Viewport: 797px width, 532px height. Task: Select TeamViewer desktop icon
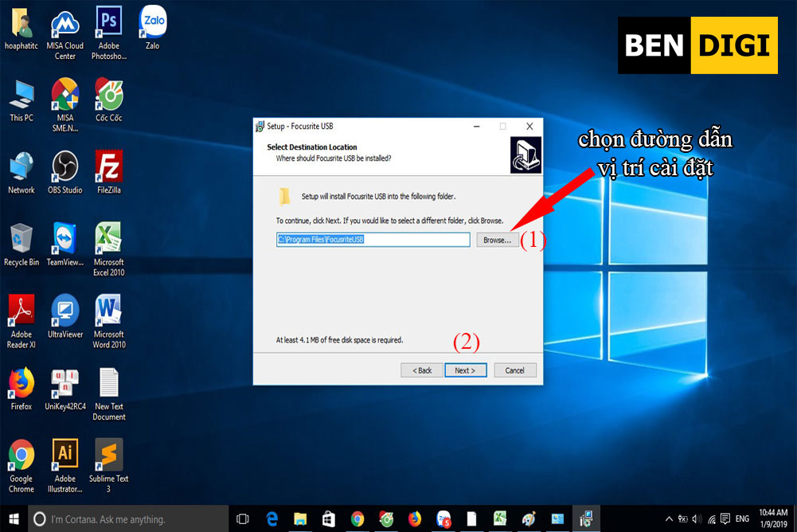[65, 245]
